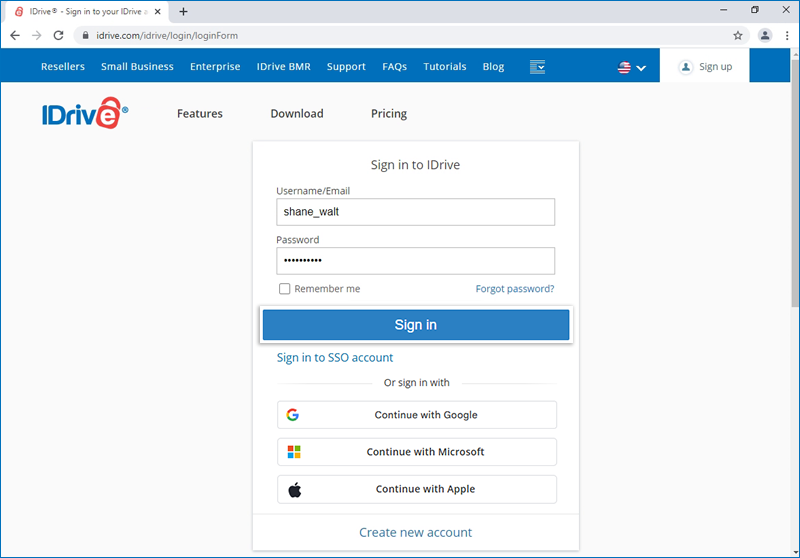Expand the US flag language dropdown
This screenshot has width=800, height=558.
(632, 67)
